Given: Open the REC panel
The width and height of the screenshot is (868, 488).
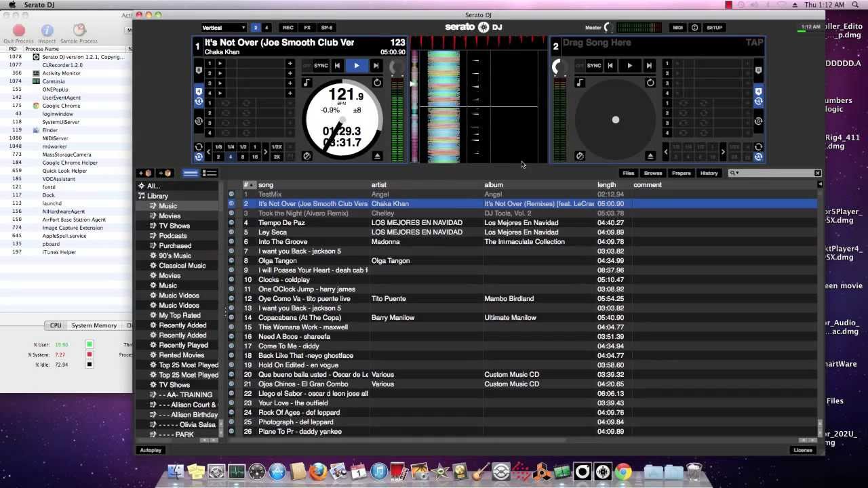Looking at the screenshot, I should coord(288,28).
